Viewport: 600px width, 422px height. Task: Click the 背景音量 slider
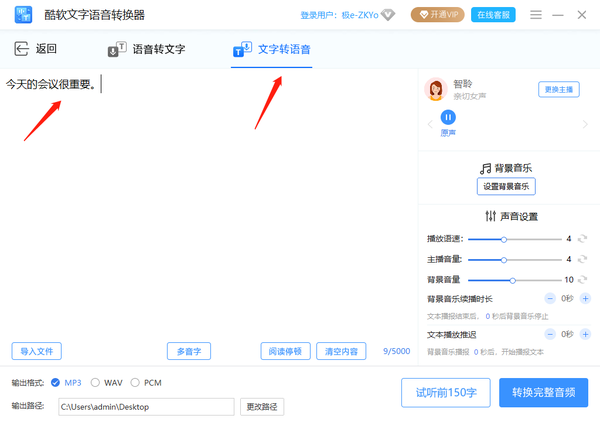515,280
